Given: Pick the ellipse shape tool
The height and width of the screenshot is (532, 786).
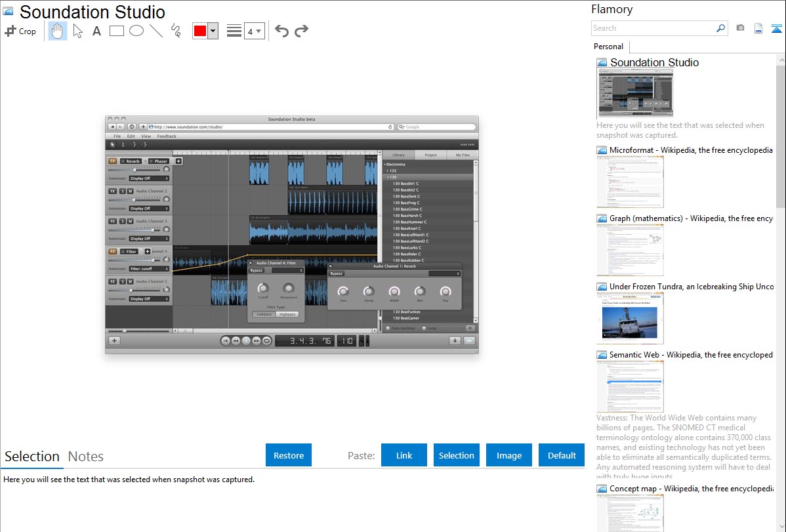Looking at the screenshot, I should coord(136,31).
